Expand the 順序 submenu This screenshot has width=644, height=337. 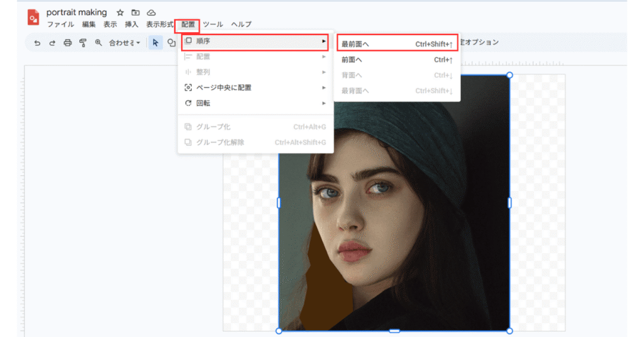click(255, 41)
